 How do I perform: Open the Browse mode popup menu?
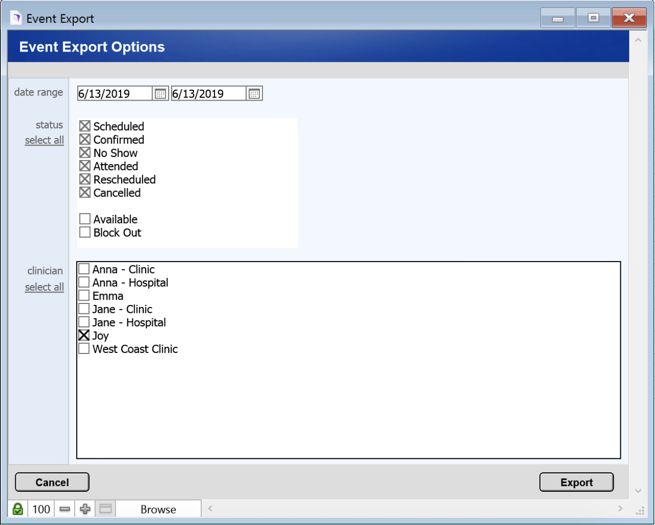tap(158, 509)
